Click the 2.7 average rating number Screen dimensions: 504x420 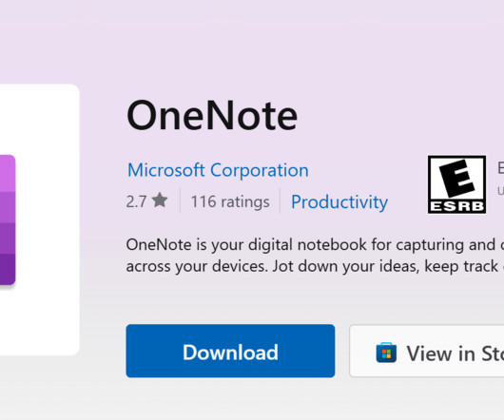[136, 201]
